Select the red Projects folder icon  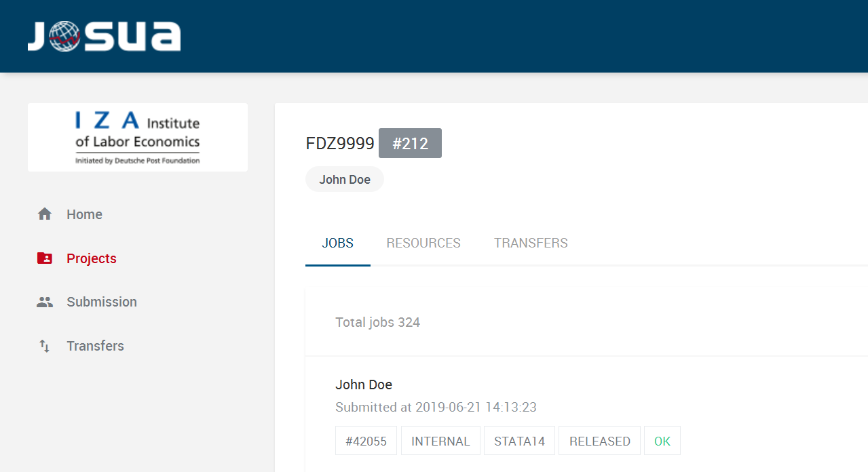[44, 258]
